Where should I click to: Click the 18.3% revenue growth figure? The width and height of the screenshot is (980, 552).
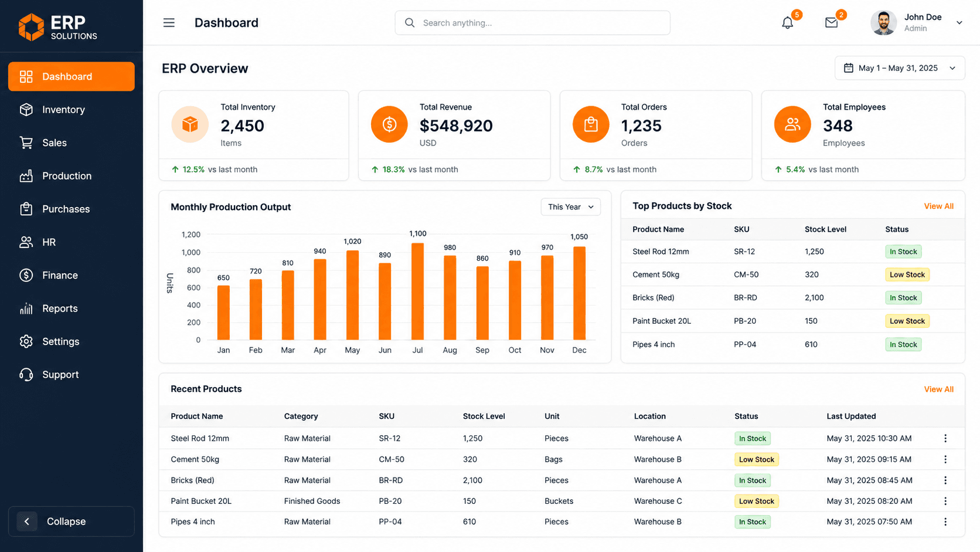[x=393, y=170]
